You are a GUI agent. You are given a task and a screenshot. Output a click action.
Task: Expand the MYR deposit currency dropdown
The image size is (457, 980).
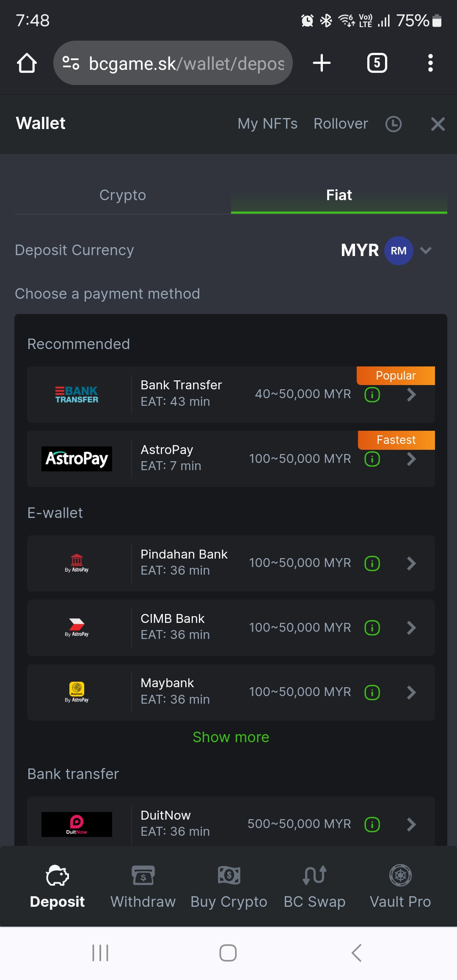(426, 251)
